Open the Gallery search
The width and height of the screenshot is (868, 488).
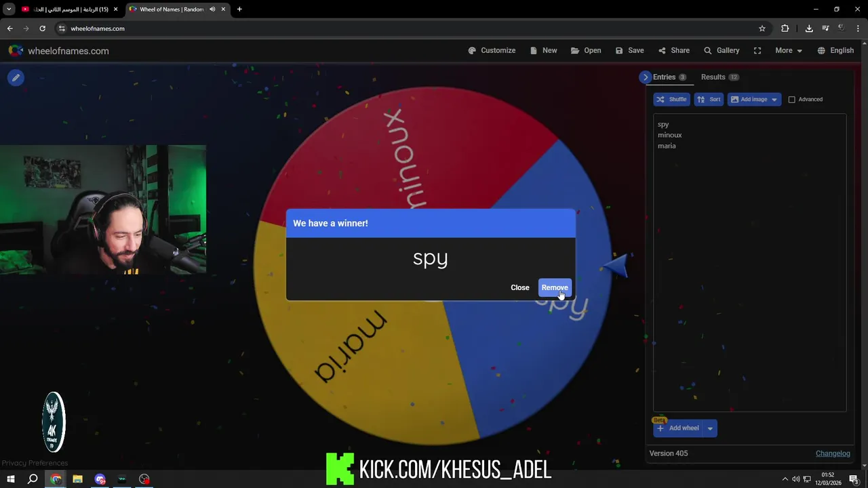tap(722, 50)
